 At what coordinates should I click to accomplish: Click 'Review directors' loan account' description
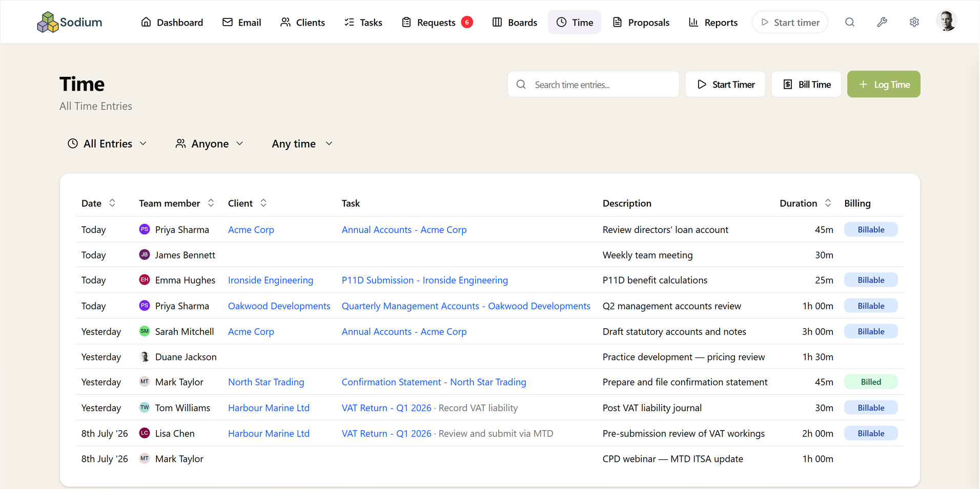click(x=665, y=230)
